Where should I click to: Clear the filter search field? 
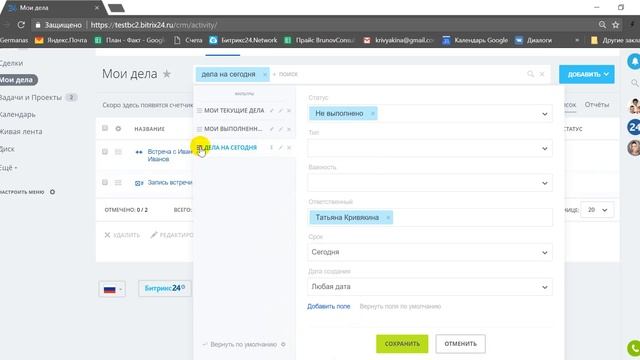[542, 74]
